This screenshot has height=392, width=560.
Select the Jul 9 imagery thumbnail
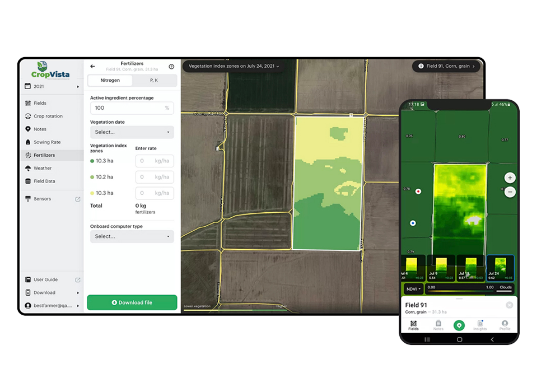[x=440, y=268]
